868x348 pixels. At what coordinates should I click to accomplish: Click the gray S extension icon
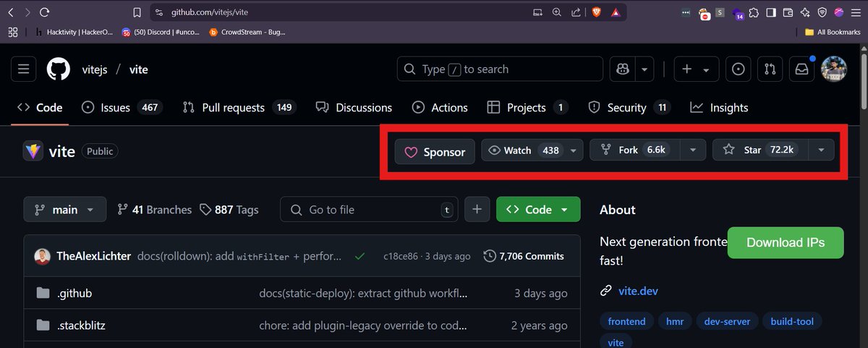coord(720,12)
